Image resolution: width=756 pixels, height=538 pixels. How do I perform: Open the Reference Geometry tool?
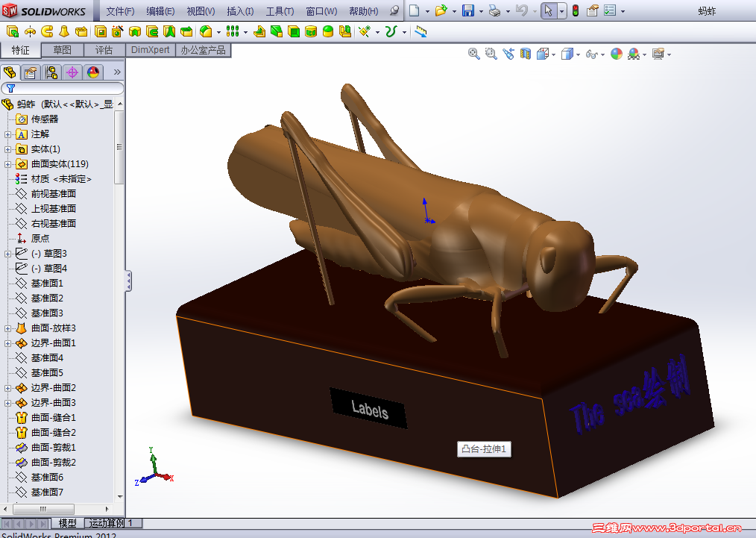[x=365, y=32]
